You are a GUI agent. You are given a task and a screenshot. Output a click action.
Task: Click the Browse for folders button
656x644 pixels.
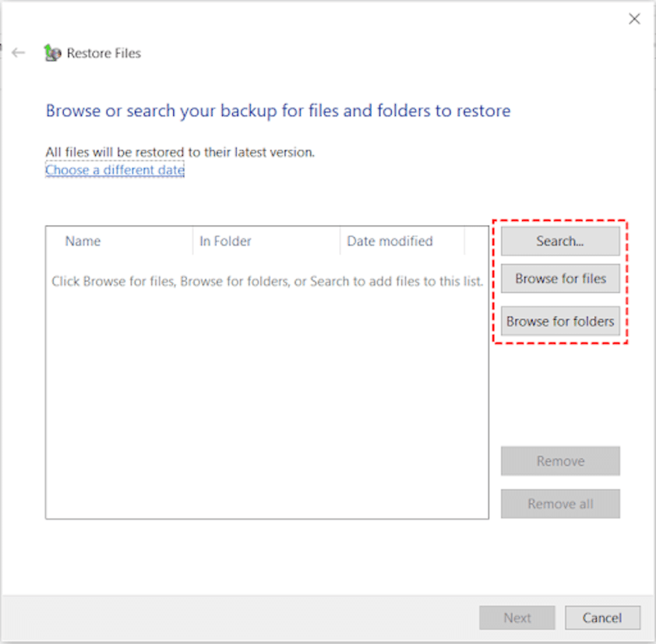(x=559, y=321)
